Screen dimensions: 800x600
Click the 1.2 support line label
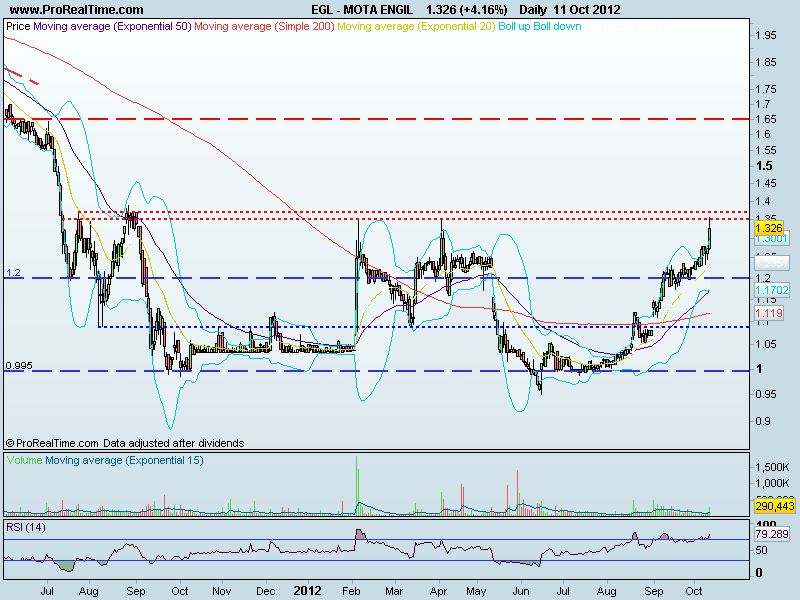(x=13, y=272)
